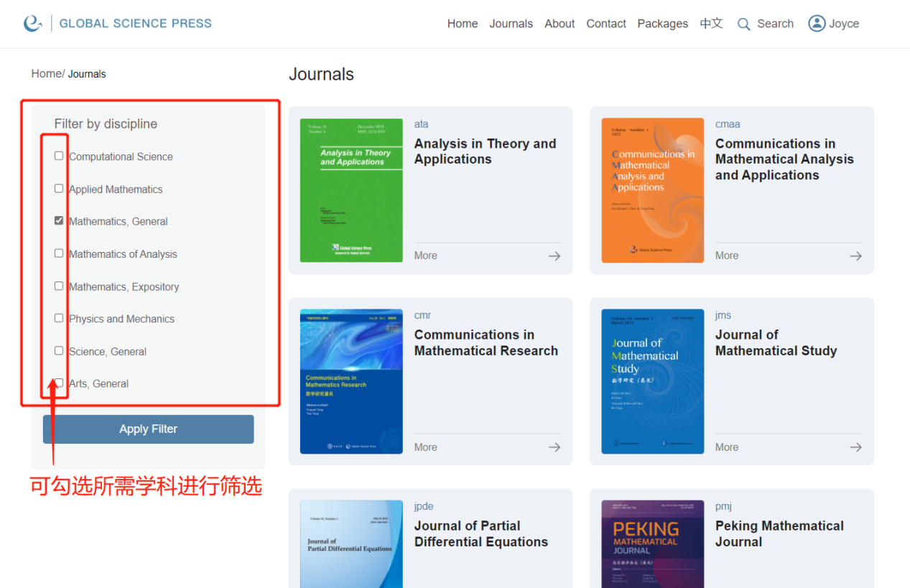
Task: Uncheck the Mathematics, General checkbox
Action: pyautogui.click(x=59, y=220)
